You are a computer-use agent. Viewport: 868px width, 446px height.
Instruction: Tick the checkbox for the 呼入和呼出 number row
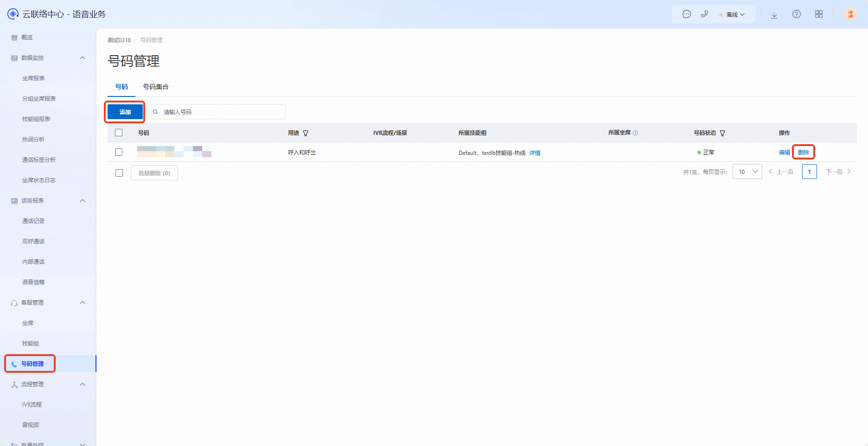point(119,152)
